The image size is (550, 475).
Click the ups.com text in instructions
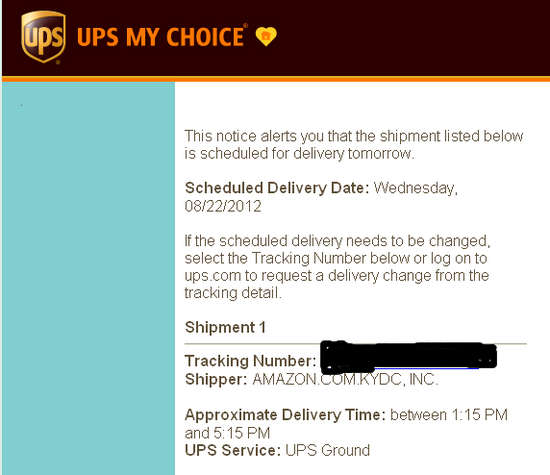(x=213, y=276)
